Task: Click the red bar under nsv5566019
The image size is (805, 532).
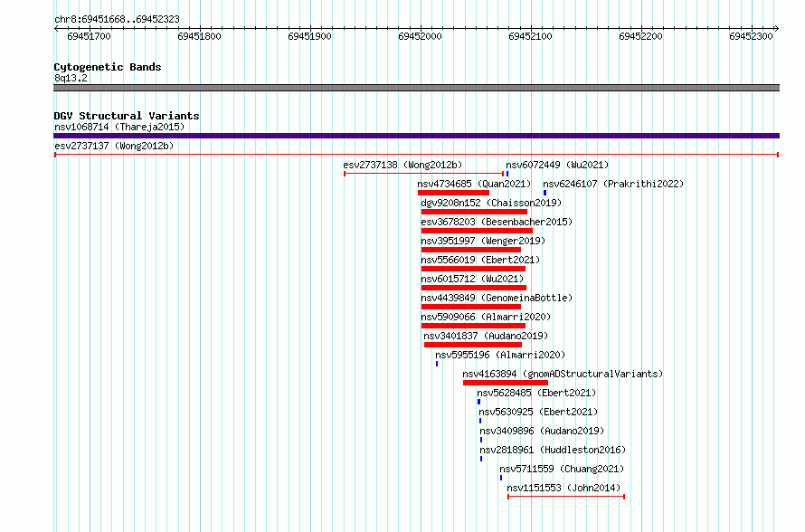Action: pyautogui.click(x=473, y=269)
